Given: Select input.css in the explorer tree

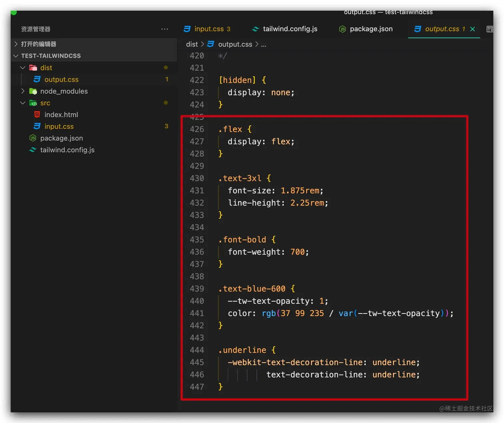Looking at the screenshot, I should point(59,126).
